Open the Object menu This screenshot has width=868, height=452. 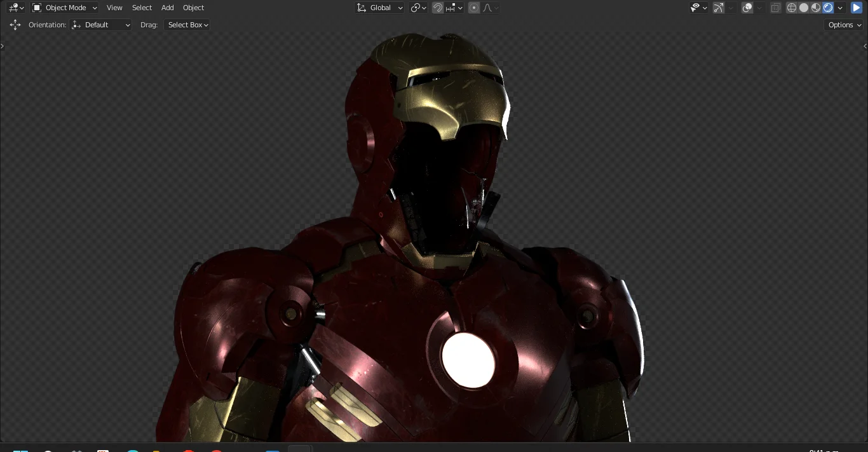[x=193, y=8]
